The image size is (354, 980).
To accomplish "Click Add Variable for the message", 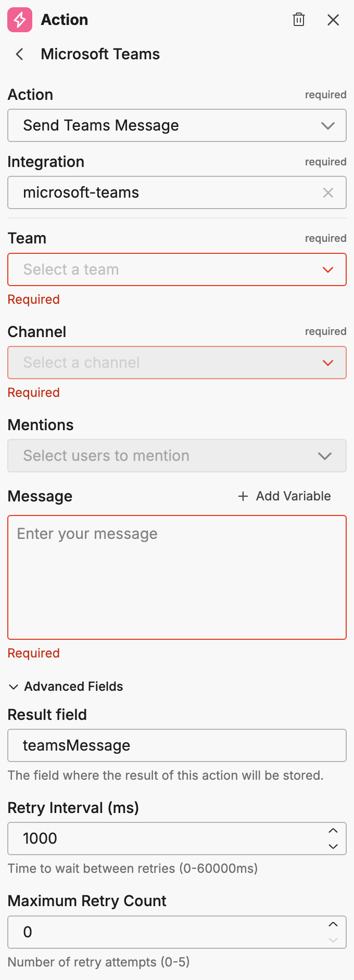I will 293,496.
